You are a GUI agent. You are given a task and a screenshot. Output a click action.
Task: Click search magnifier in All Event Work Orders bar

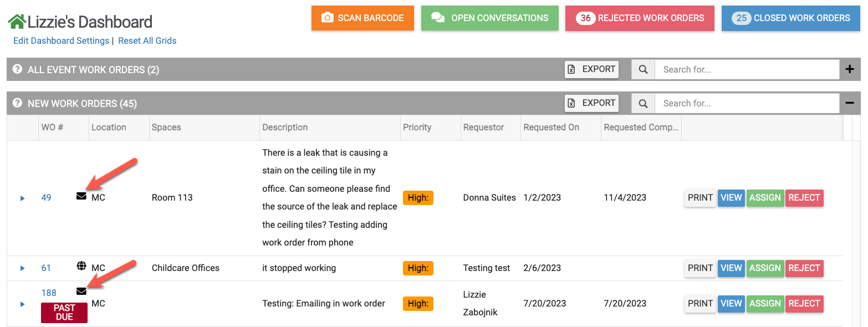click(x=643, y=69)
